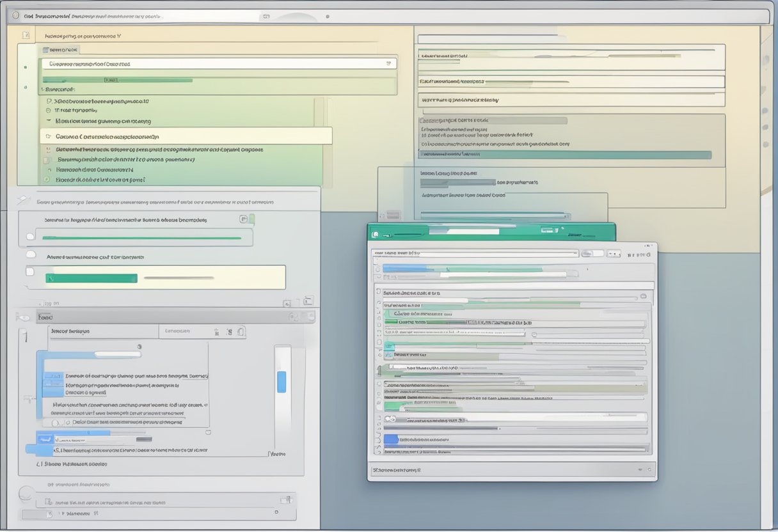Viewport: 778px width, 532px height.
Task: Expand the highlighted white row in the green list
Action: tap(47, 136)
